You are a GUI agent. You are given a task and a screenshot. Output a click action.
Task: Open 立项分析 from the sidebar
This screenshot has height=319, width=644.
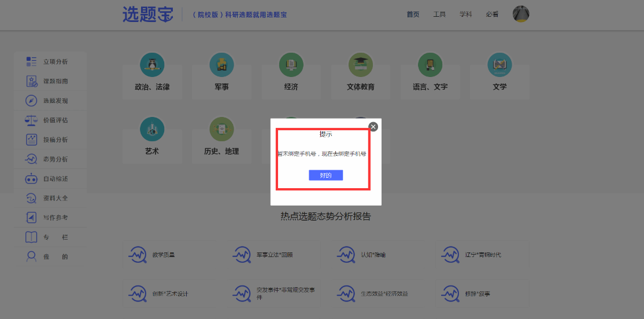coord(55,61)
